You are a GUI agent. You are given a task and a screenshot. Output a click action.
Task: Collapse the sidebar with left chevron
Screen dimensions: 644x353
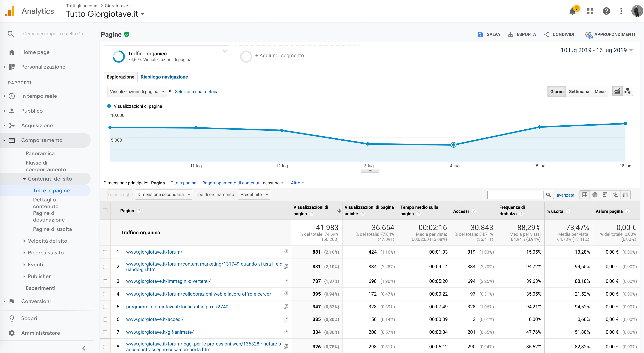pos(84,348)
